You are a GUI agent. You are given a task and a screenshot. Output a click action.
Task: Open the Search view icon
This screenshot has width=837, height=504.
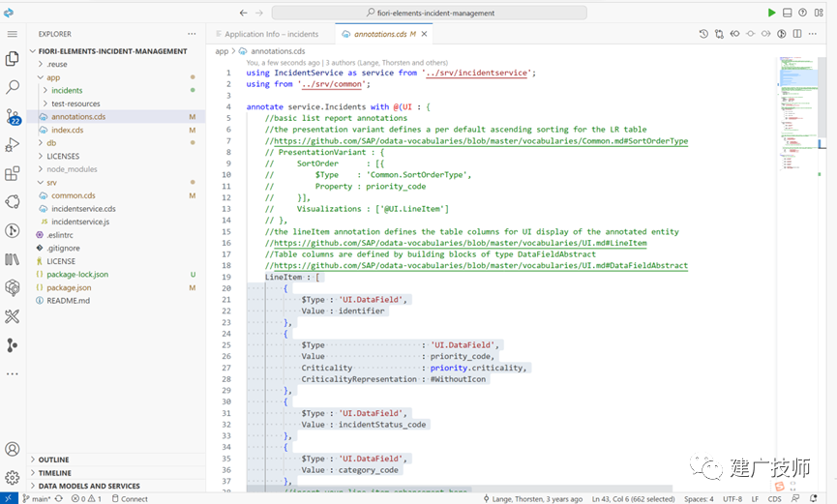tap(13, 87)
